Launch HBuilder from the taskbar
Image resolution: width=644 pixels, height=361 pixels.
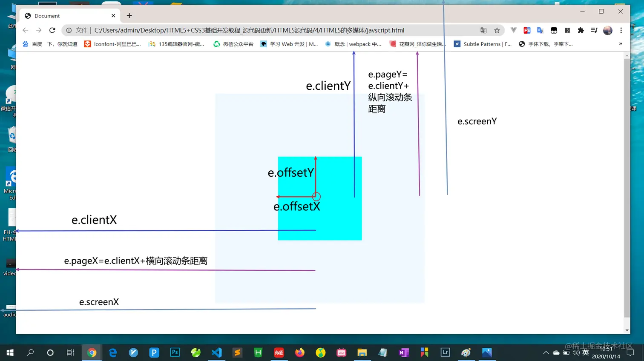point(258,352)
